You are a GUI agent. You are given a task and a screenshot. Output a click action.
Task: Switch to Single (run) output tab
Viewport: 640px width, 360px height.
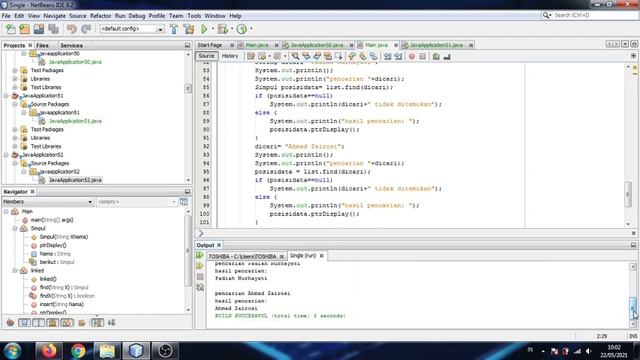302,256
